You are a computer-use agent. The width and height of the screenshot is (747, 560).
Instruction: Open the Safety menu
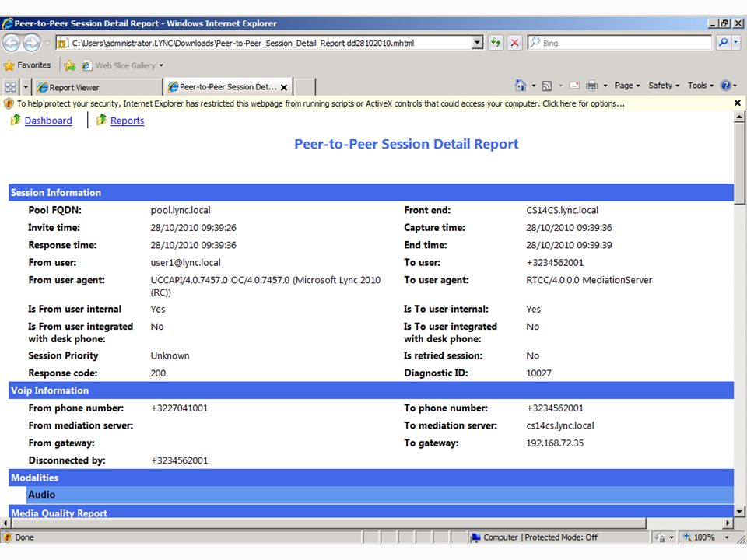664,86
